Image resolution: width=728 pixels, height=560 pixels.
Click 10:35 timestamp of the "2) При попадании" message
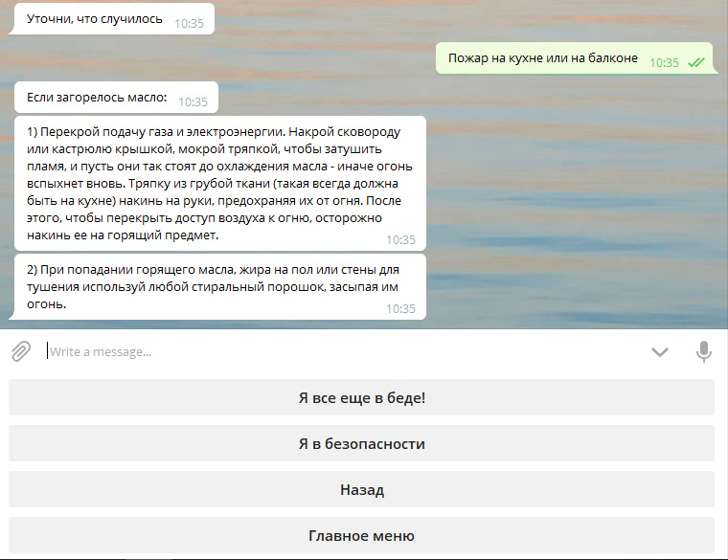coord(400,308)
